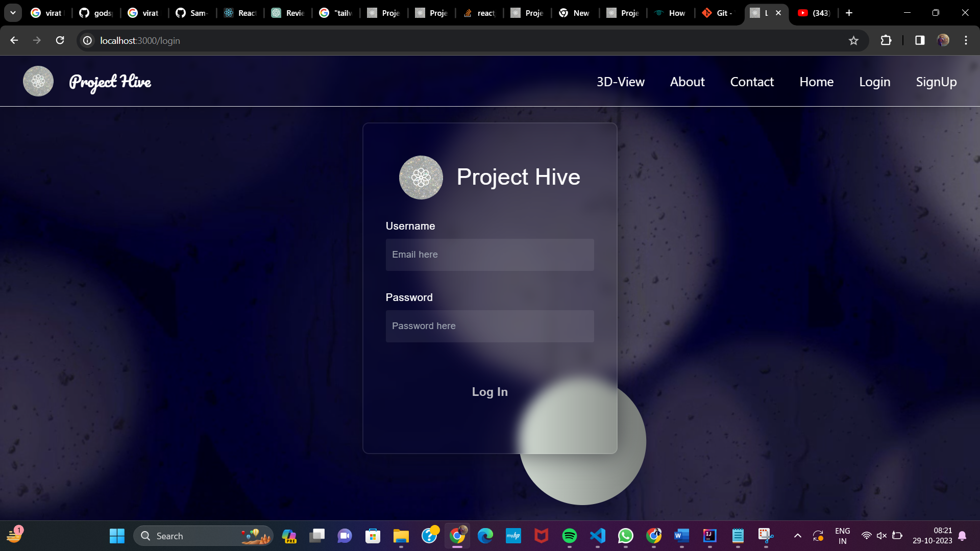980x551 pixels.
Task: Click the Email here username field
Action: pyautogui.click(x=489, y=255)
